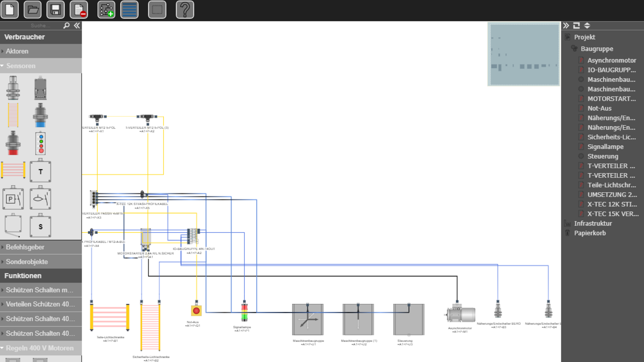644x362 pixels.
Task: Expand the Befehlsgeber category
Action: click(x=25, y=247)
